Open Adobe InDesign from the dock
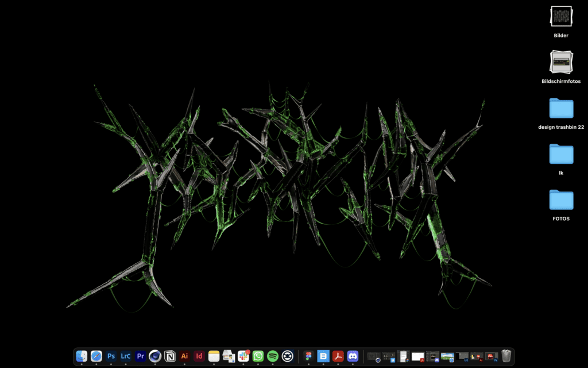588x368 pixels. point(199,356)
